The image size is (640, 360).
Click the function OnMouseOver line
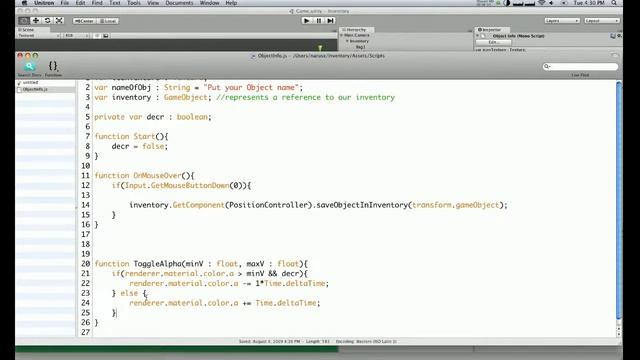(144, 176)
